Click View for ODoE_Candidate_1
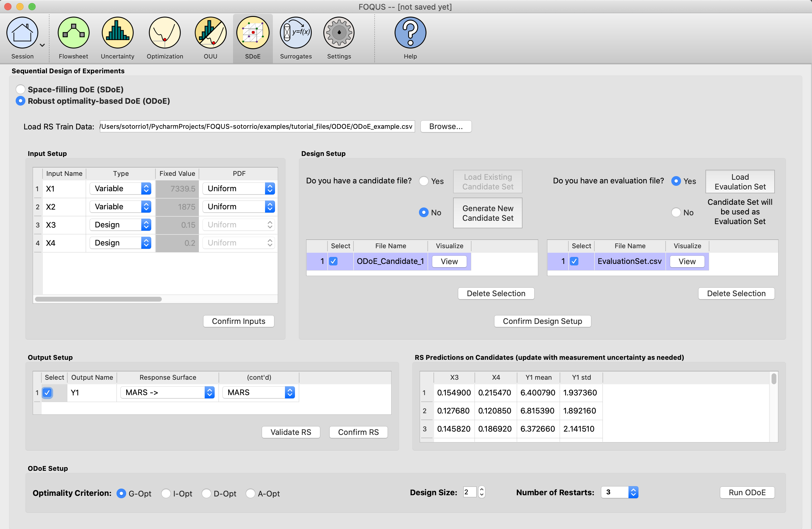The width and height of the screenshot is (812, 529). pos(449,261)
